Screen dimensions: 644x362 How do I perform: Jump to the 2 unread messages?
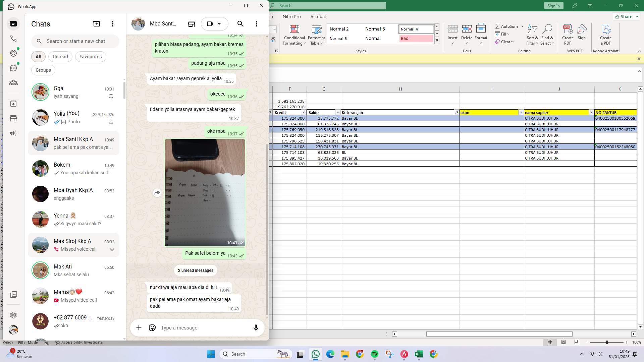195,270
